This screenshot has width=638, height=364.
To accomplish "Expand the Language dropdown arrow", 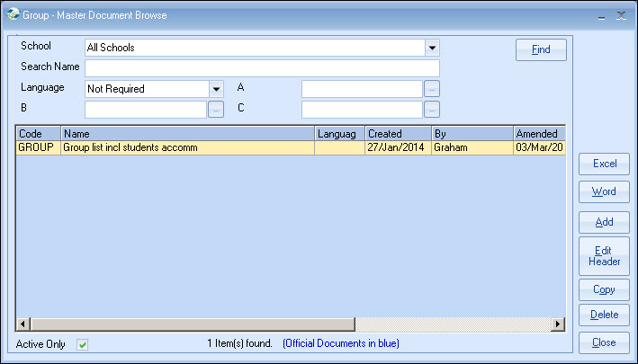I will click(x=216, y=89).
